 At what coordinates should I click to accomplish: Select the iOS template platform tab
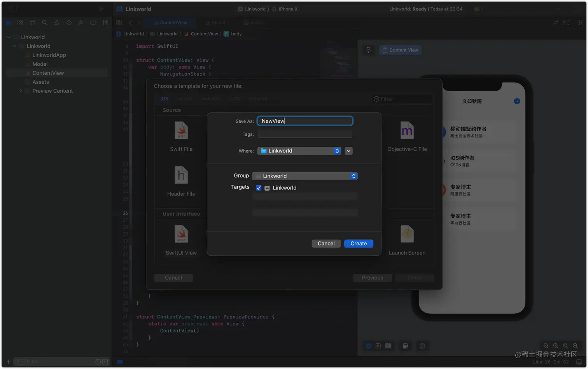164,99
